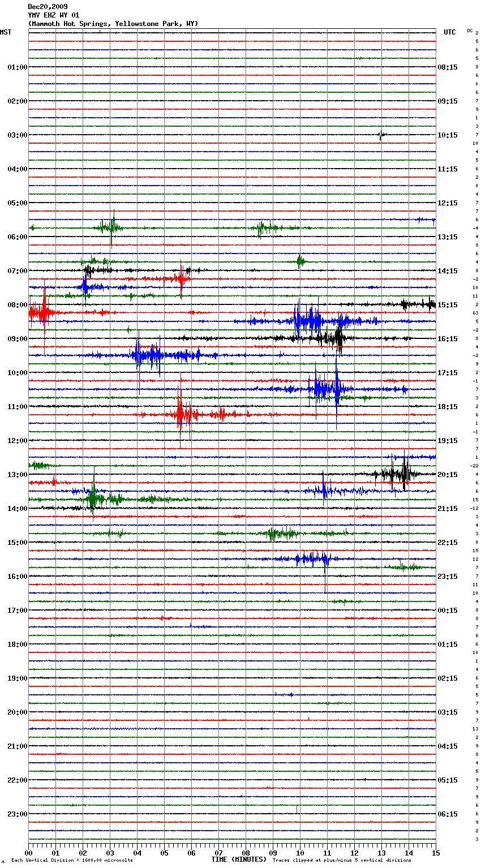Click the "TIME (MINUTES)" axis title

239,860
